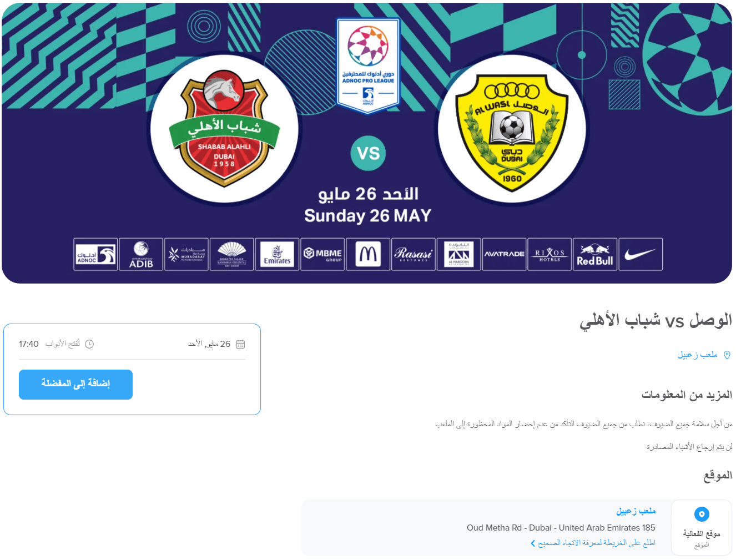Open the Zabeel Stadium link under the title
The width and height of the screenshot is (736, 560).
tap(697, 355)
